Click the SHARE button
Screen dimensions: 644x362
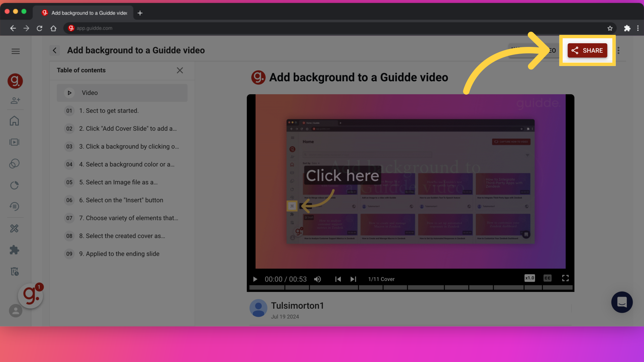click(587, 51)
